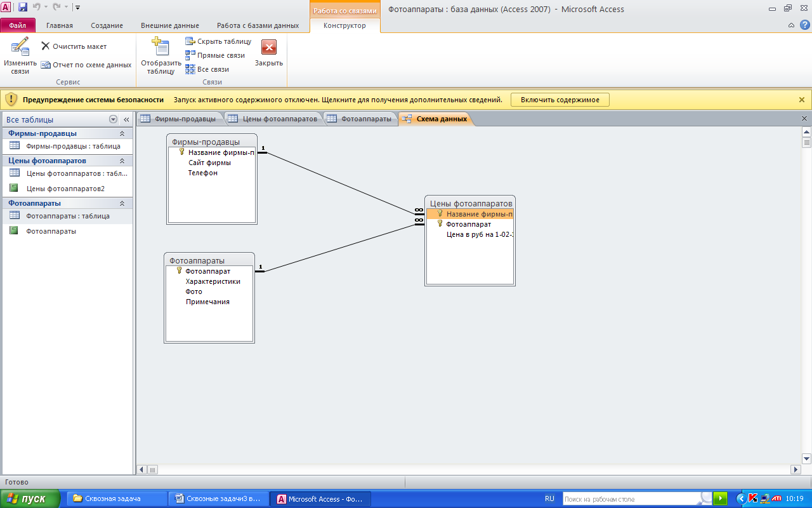Click the horizontal scrollbar left arrow
Screen dimensions: 812x508
click(x=142, y=469)
